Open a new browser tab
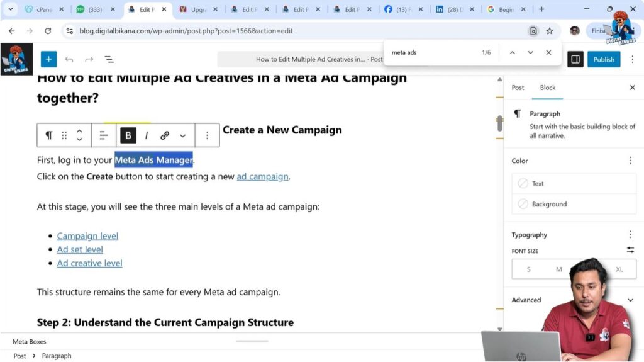 pos(541,9)
